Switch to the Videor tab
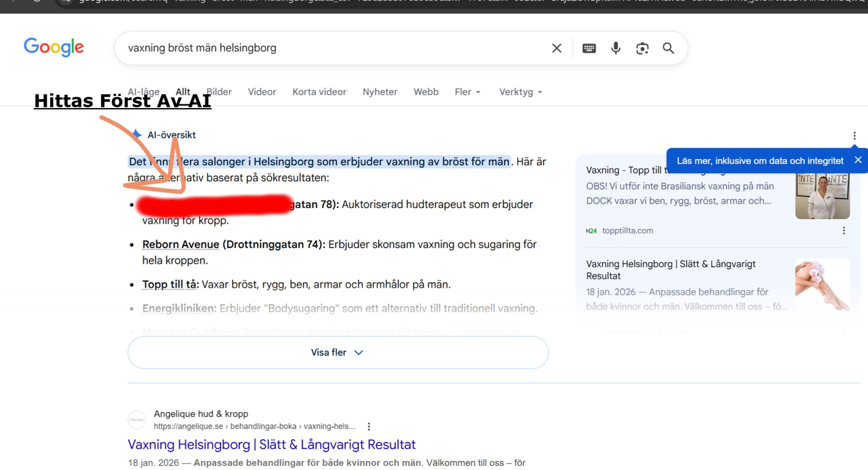The height and width of the screenshot is (470, 868). (x=262, y=92)
